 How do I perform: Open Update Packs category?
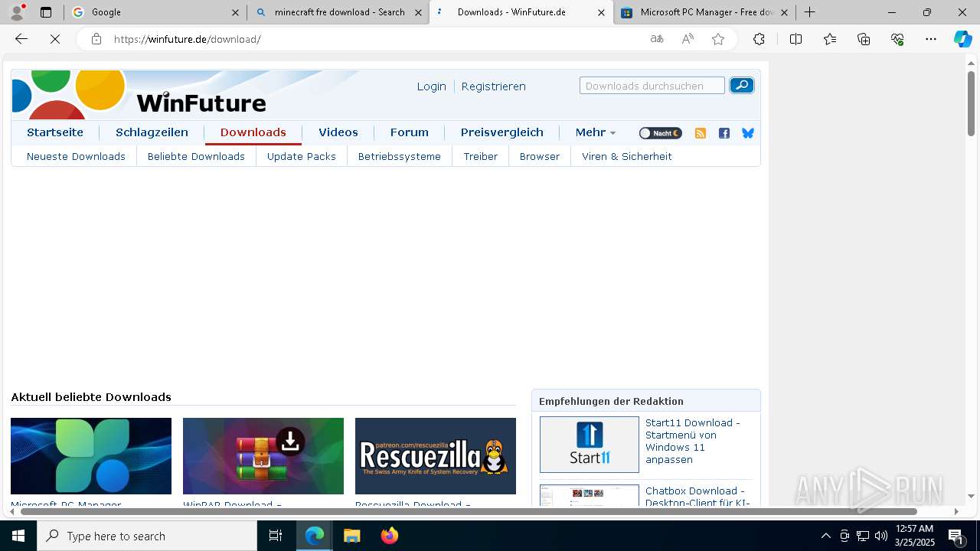[302, 156]
